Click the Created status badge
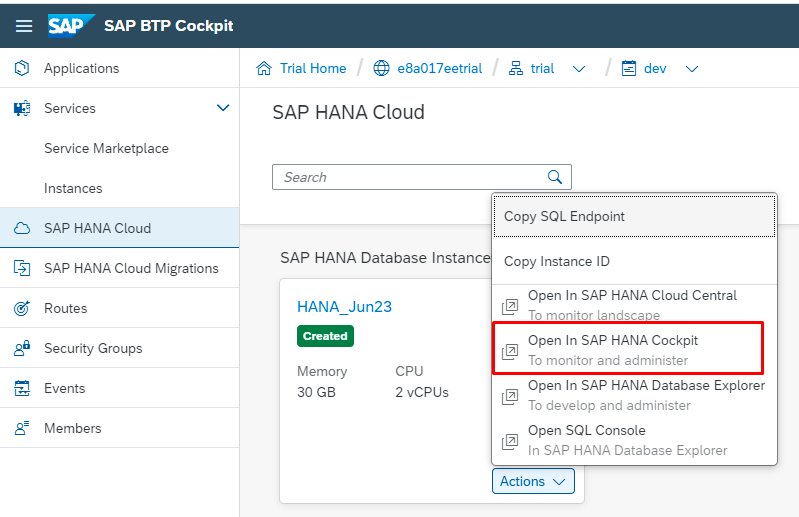This screenshot has height=517, width=799. point(325,336)
